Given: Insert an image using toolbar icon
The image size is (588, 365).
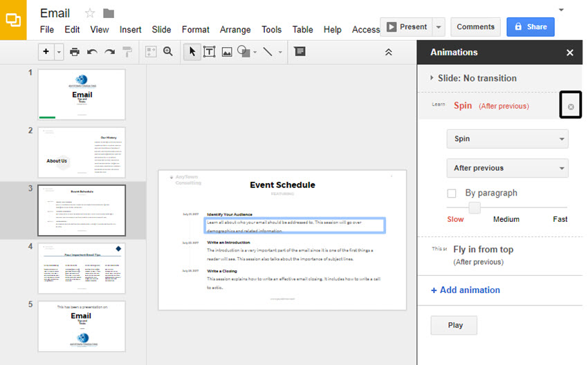Looking at the screenshot, I should coord(227,52).
